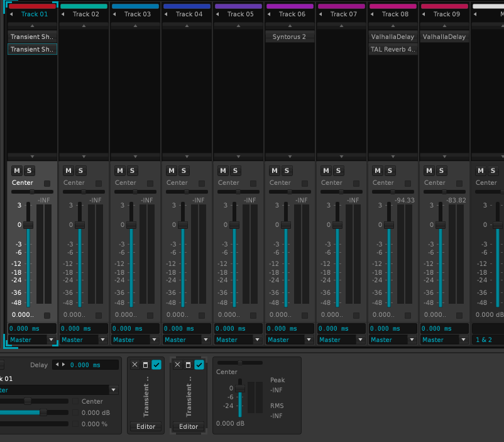Solo Track 08 in the mixer
Screen dimensions: 504x442
[x=390, y=170]
